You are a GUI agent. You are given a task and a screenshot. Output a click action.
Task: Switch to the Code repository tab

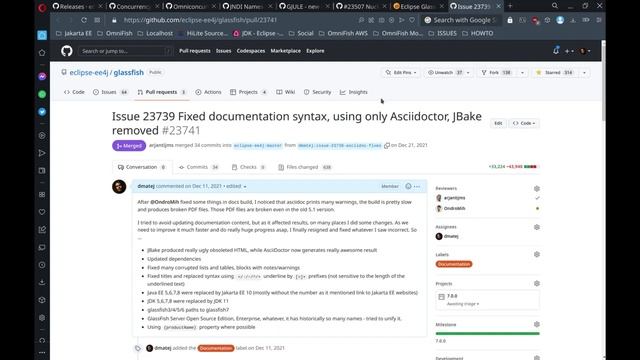pos(74,92)
